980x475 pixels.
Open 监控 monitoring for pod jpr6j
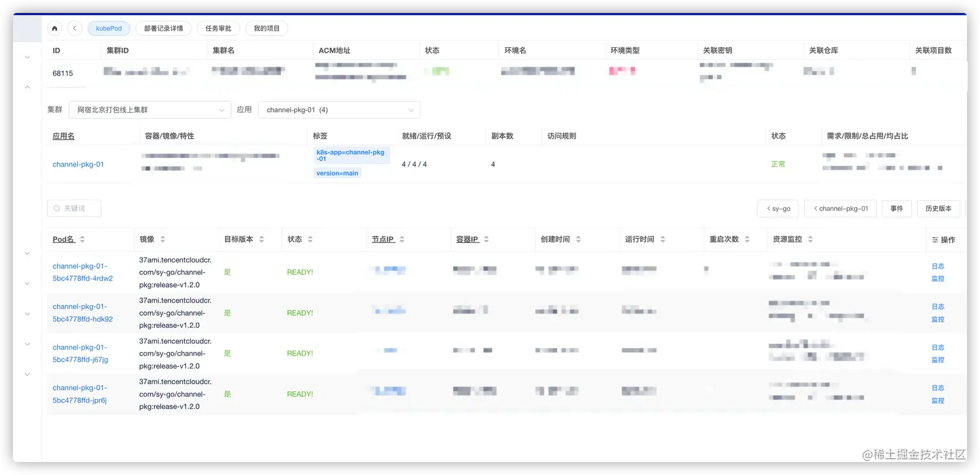[x=938, y=400]
